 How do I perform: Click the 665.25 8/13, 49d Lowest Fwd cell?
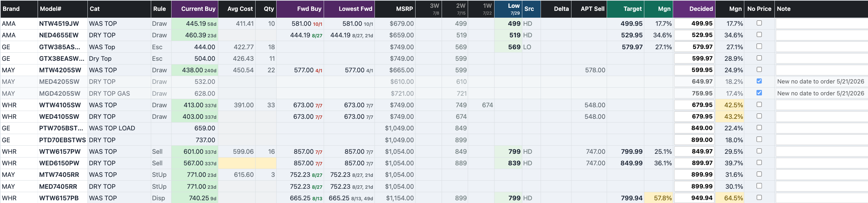coord(349,198)
